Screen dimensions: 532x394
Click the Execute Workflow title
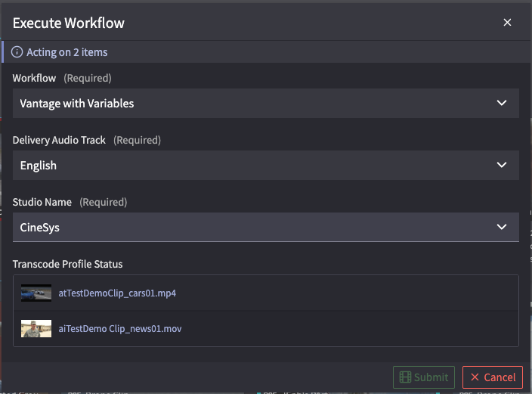point(69,23)
